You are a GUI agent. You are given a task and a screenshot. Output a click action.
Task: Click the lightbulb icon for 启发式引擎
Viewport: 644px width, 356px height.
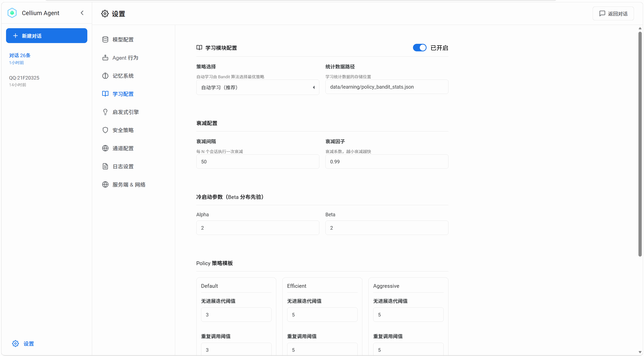pyautogui.click(x=105, y=112)
